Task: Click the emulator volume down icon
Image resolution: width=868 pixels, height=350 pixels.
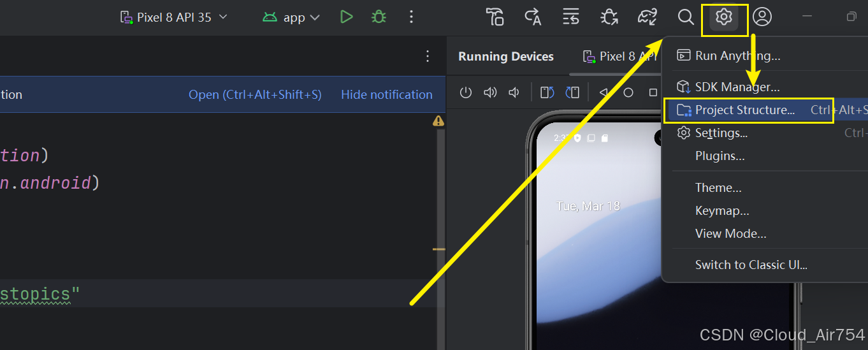Action: [x=514, y=93]
